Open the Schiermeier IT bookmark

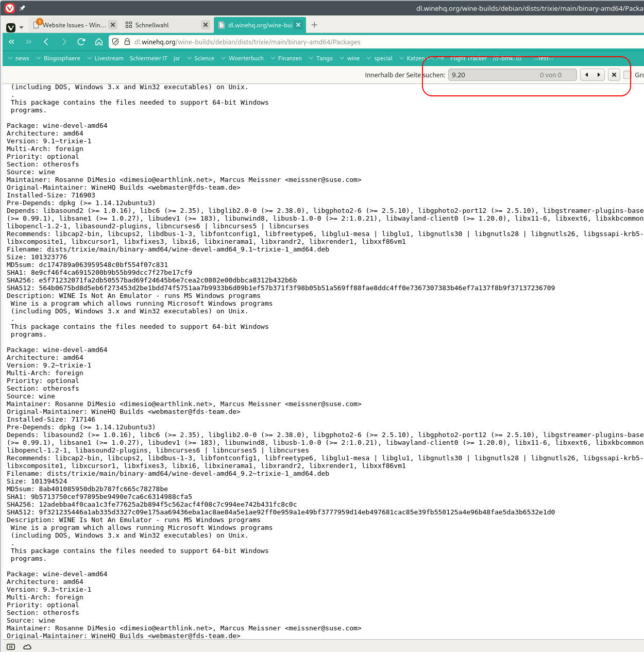[x=148, y=58]
